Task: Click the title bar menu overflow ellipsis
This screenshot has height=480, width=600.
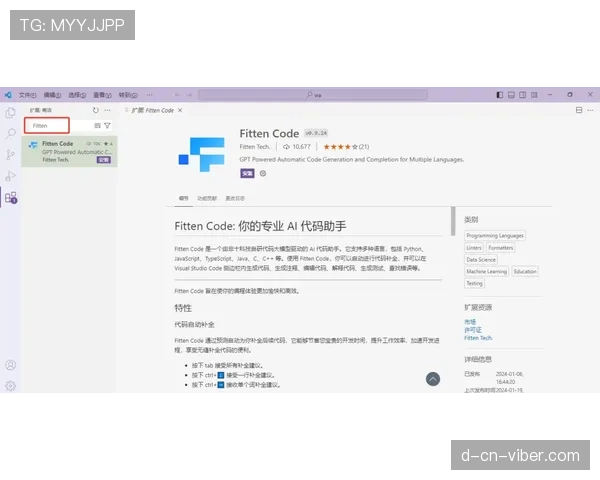Action: click(x=149, y=95)
